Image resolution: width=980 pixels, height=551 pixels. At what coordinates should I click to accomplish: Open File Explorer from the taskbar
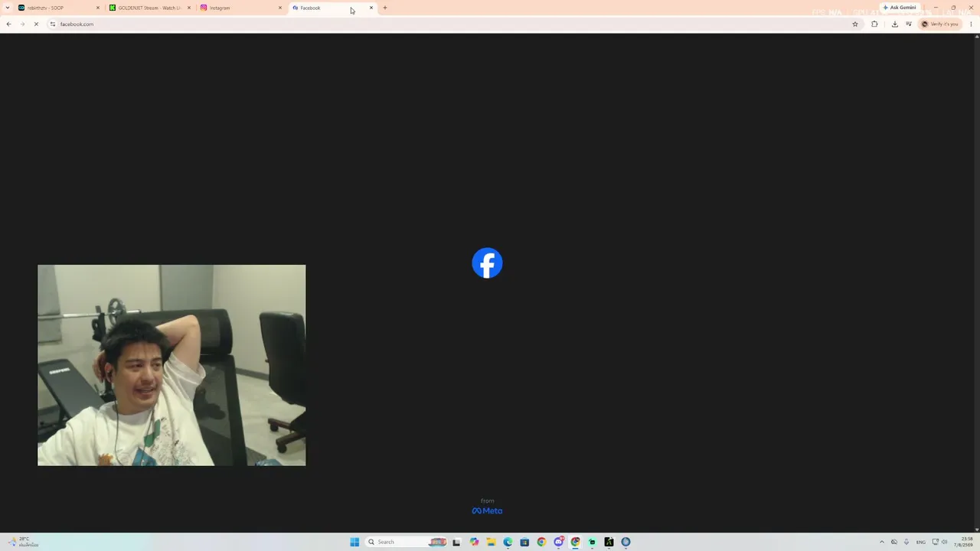491,542
